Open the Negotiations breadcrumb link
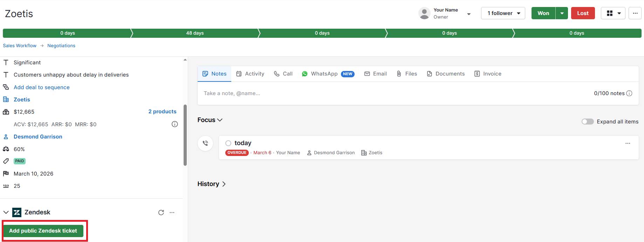Image resolution: width=644 pixels, height=242 pixels. 61,46
